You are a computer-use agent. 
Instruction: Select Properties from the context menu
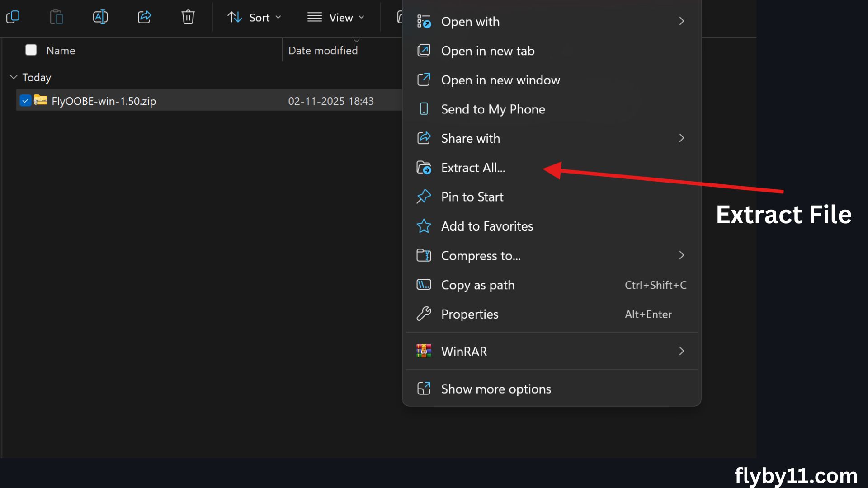(x=470, y=314)
